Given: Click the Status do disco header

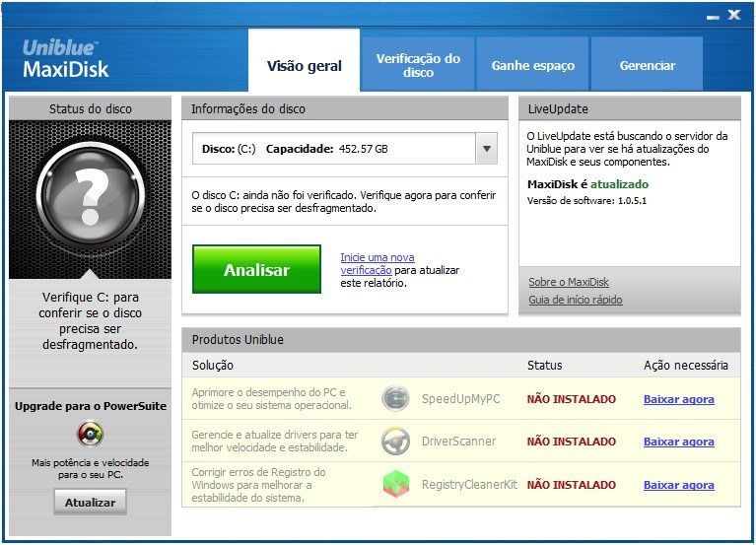Looking at the screenshot, I should pyautogui.click(x=90, y=109).
